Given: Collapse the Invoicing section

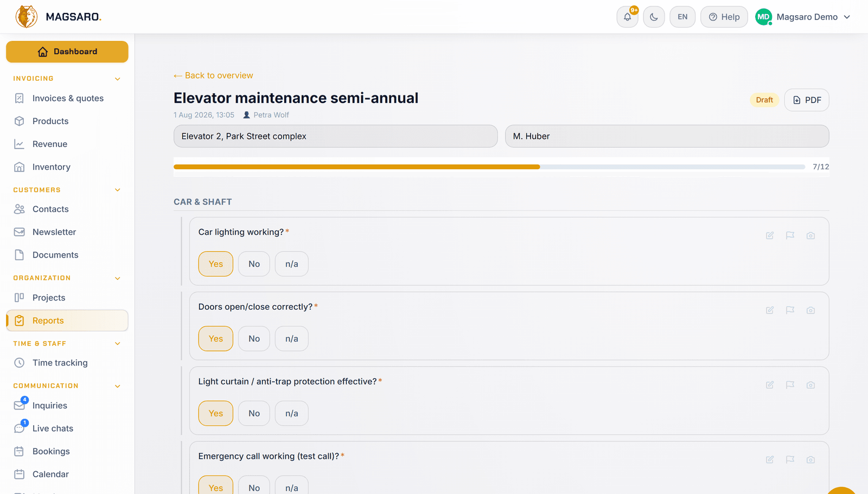Looking at the screenshot, I should click(118, 79).
